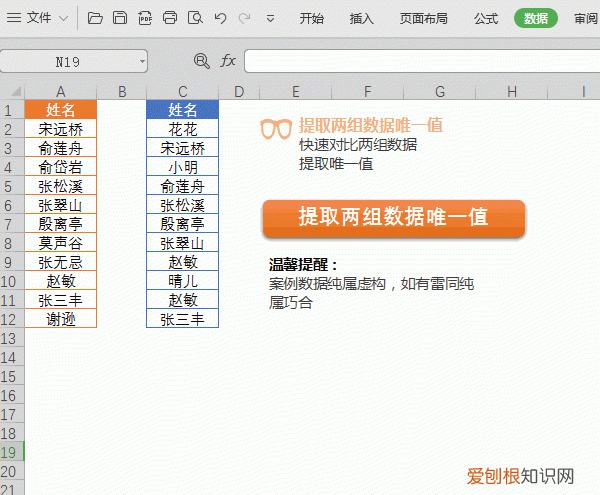Image resolution: width=600 pixels, height=495 pixels.
Task: Select cell 花花
Action: pos(183,129)
